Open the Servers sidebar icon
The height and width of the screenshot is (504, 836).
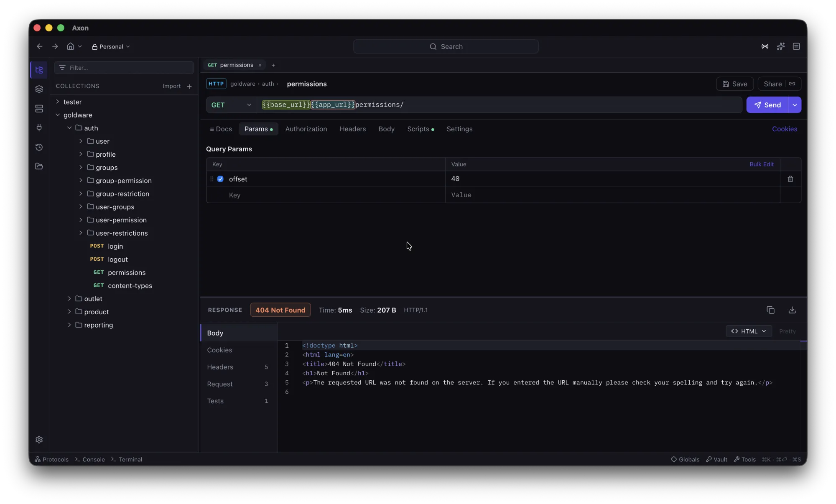(39, 109)
